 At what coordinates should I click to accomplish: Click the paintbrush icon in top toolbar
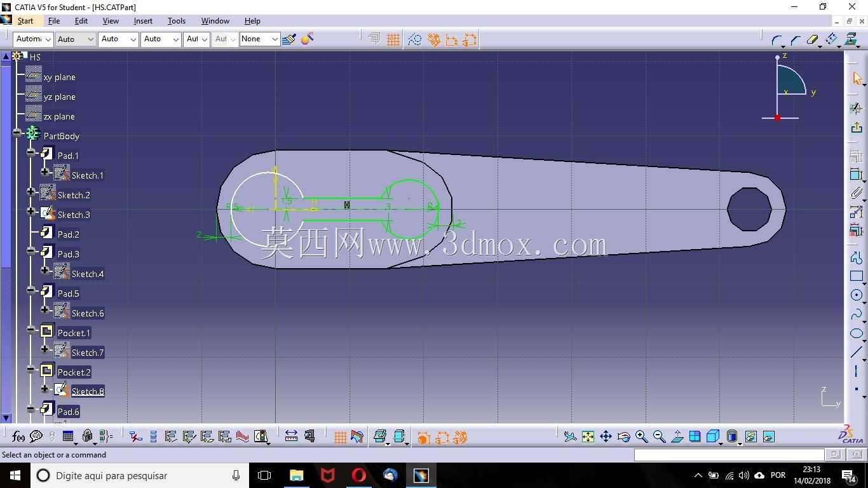(x=289, y=39)
